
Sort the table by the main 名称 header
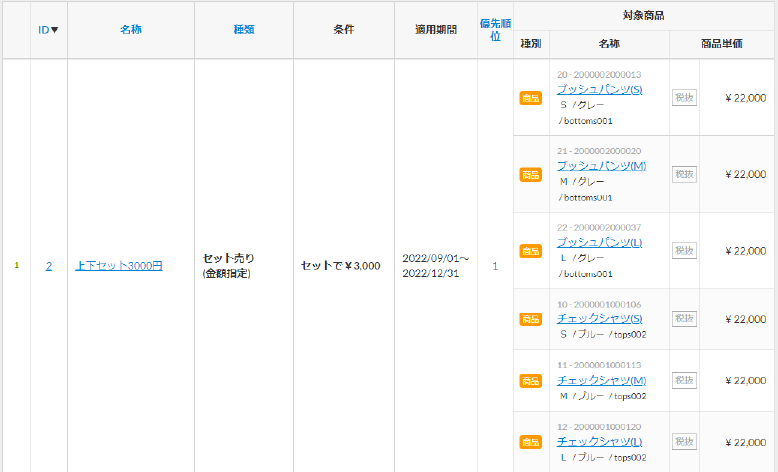click(130, 30)
